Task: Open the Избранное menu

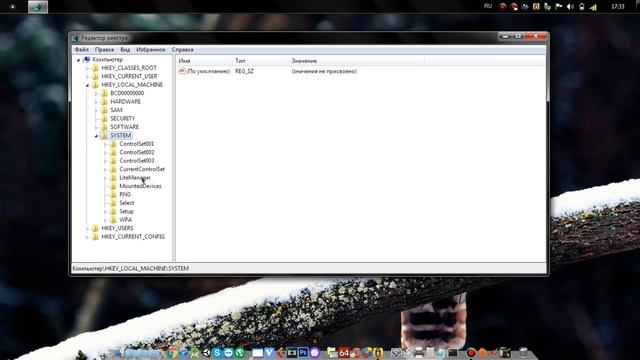Action: click(x=151, y=49)
